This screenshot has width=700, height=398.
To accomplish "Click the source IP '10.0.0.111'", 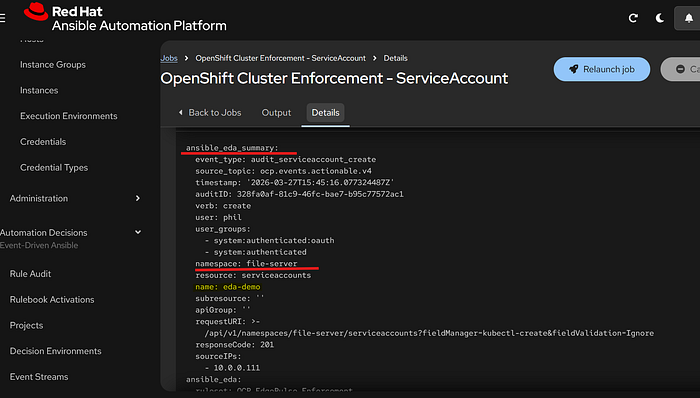I will tap(237, 368).
